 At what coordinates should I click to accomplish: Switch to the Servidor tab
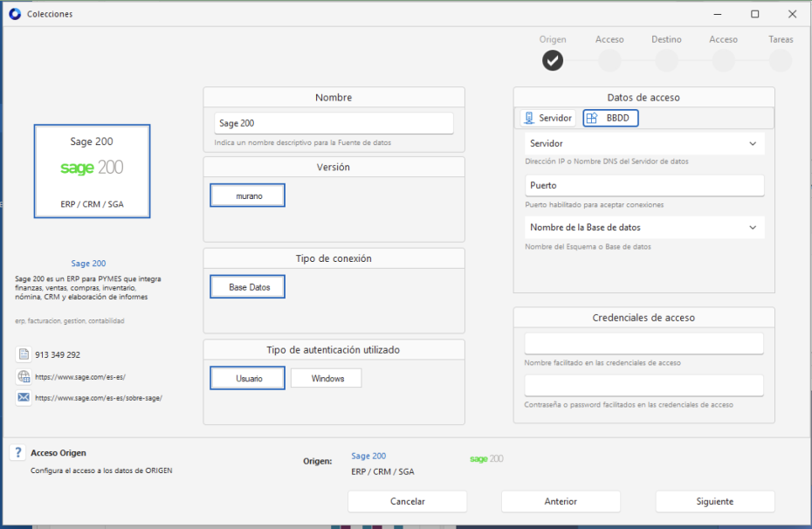pos(547,118)
